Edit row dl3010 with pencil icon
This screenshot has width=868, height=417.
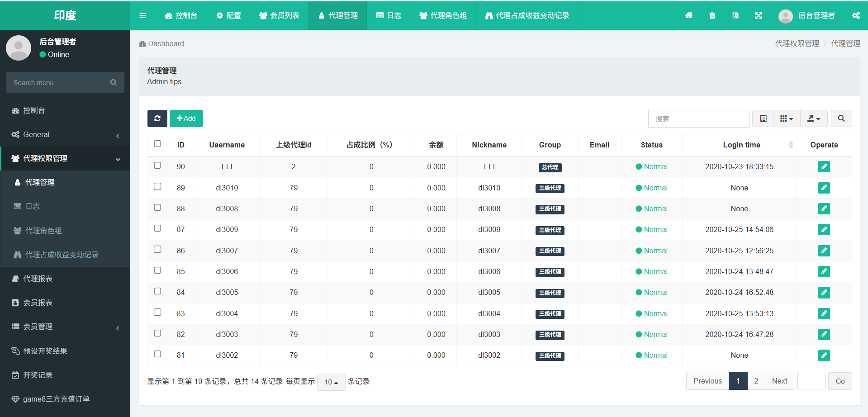[824, 188]
